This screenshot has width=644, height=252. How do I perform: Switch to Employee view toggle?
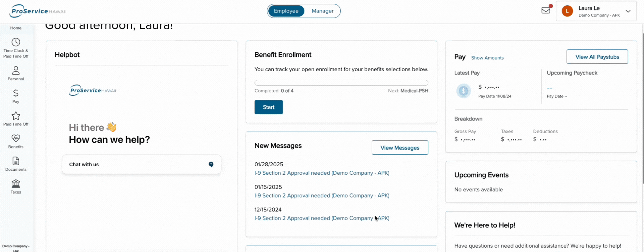coord(286,11)
